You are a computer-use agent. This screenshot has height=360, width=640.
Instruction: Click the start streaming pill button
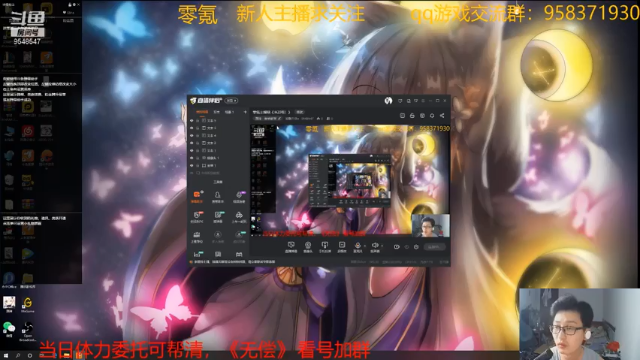click(435, 247)
